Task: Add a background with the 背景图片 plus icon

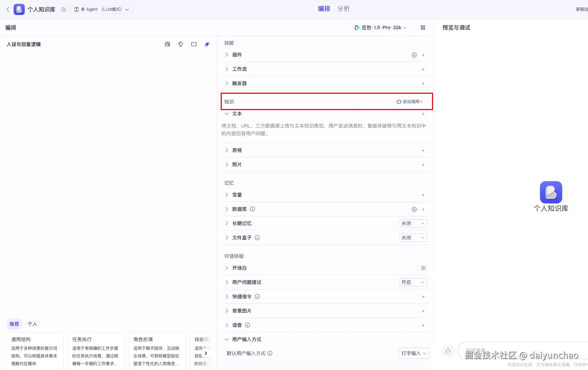Action: click(423, 311)
